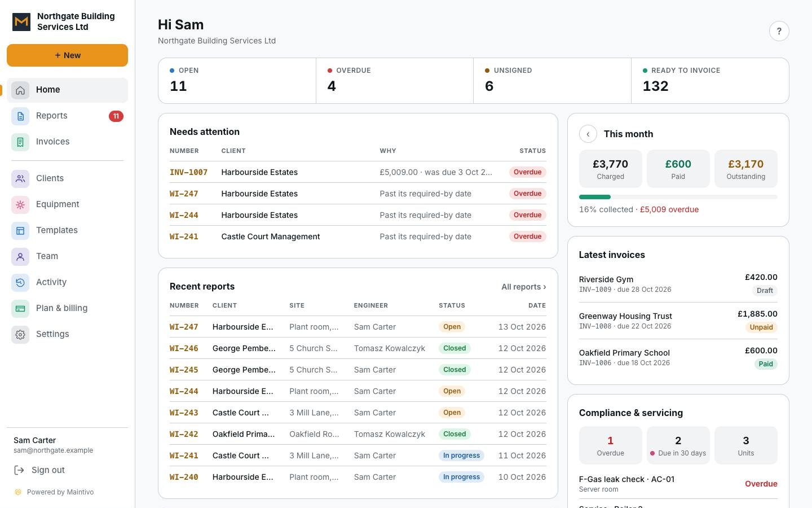The height and width of the screenshot is (508, 812).
Task: Click the Unsigned stat card showing 6
Action: click(552, 81)
